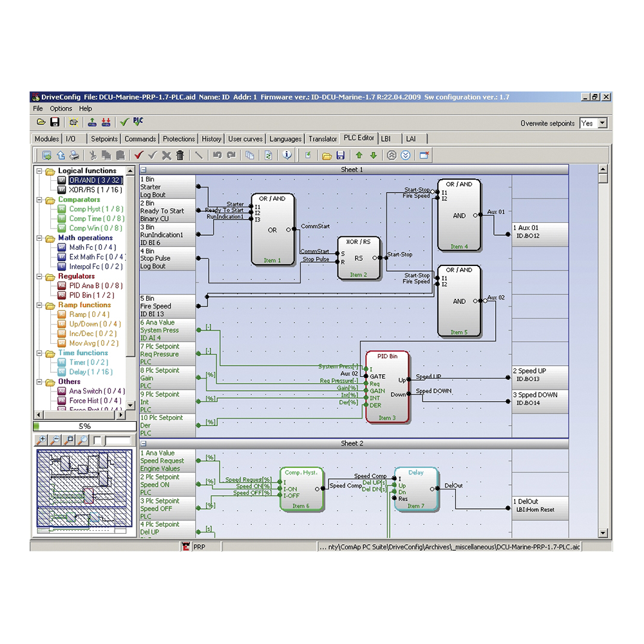
Task: Collapse the Logical functions folder
Action: pos(40,170)
